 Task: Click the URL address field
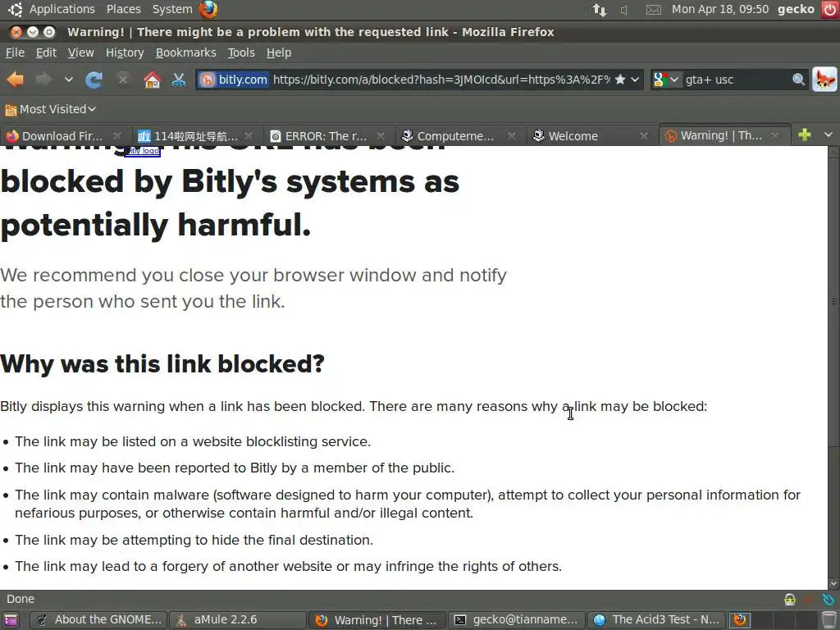[441, 80]
